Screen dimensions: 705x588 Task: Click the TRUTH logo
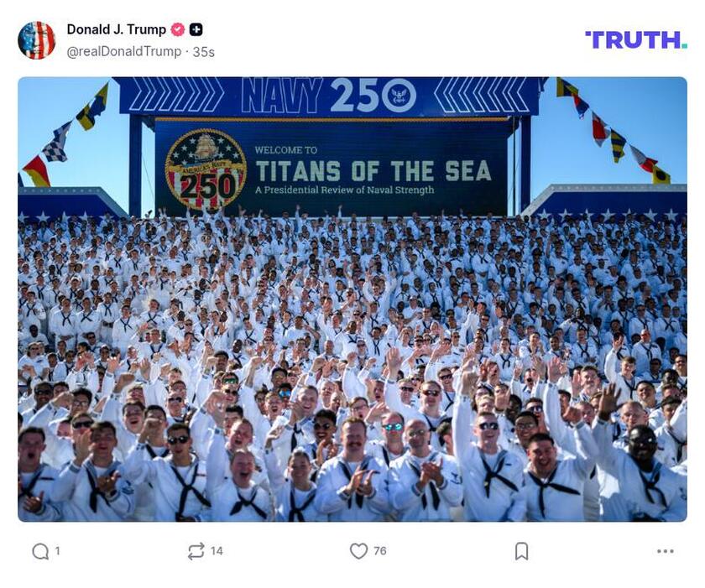[636, 40]
